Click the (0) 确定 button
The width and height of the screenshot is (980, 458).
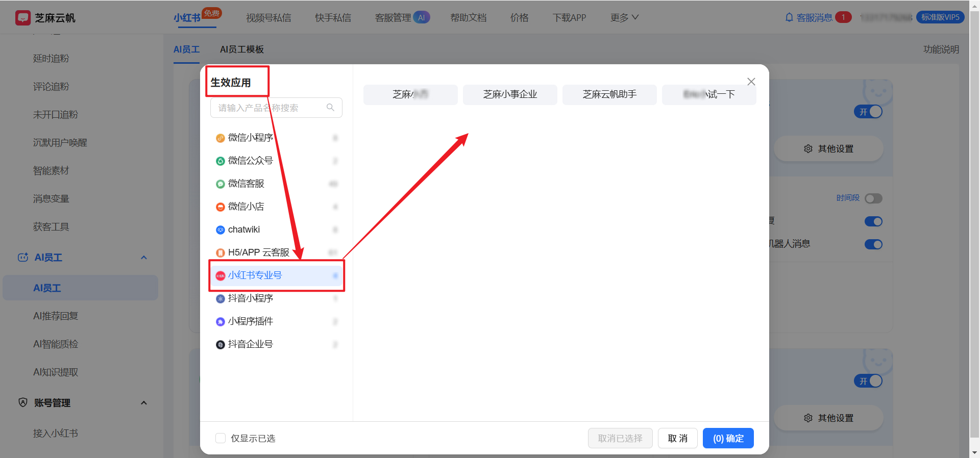point(728,438)
